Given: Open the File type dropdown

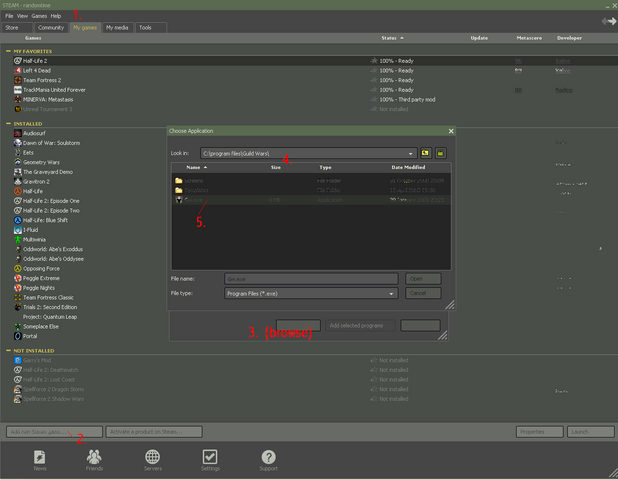Looking at the screenshot, I should (391, 294).
